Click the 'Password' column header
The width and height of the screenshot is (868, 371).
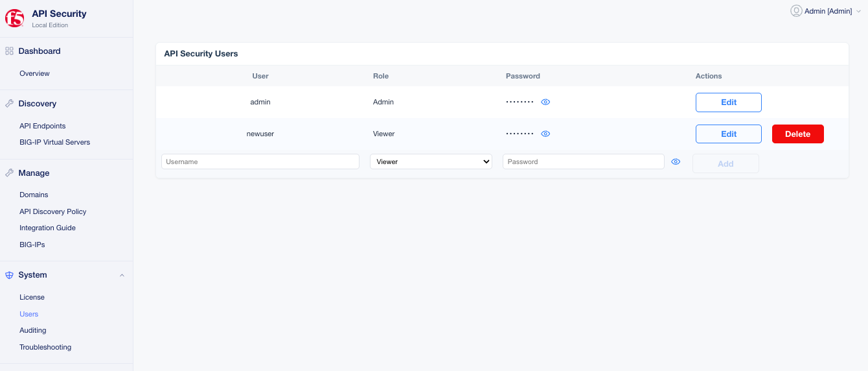(523, 77)
